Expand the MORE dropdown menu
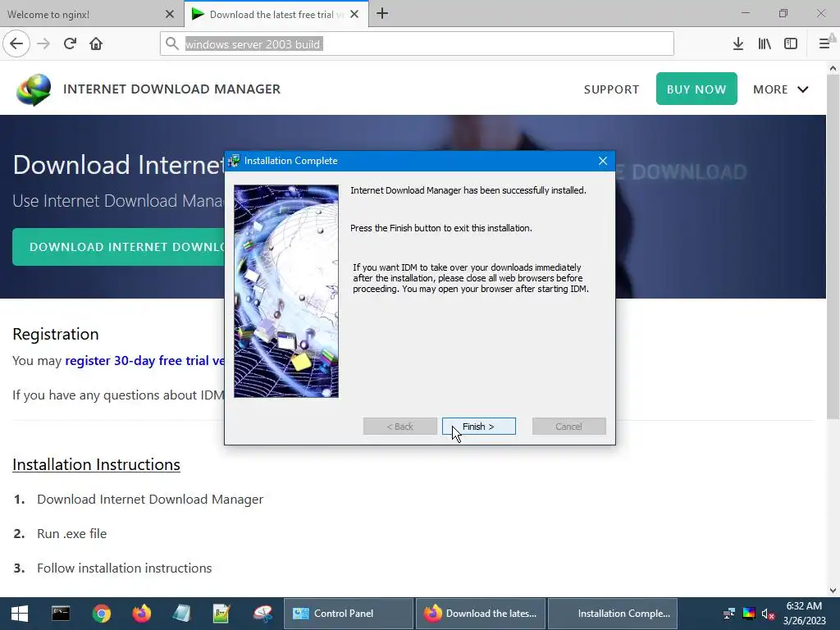840x630 pixels. [x=781, y=89]
